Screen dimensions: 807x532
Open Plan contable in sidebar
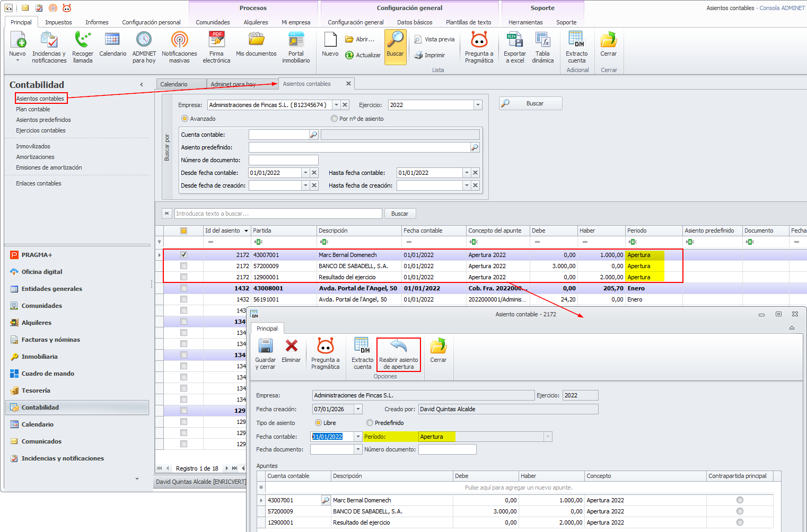[33, 109]
